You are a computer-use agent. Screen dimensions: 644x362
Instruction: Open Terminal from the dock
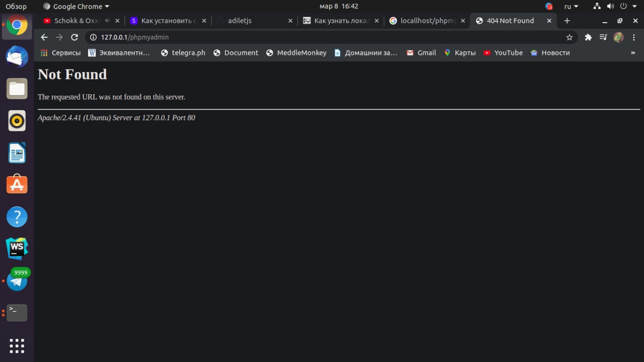click(17, 313)
